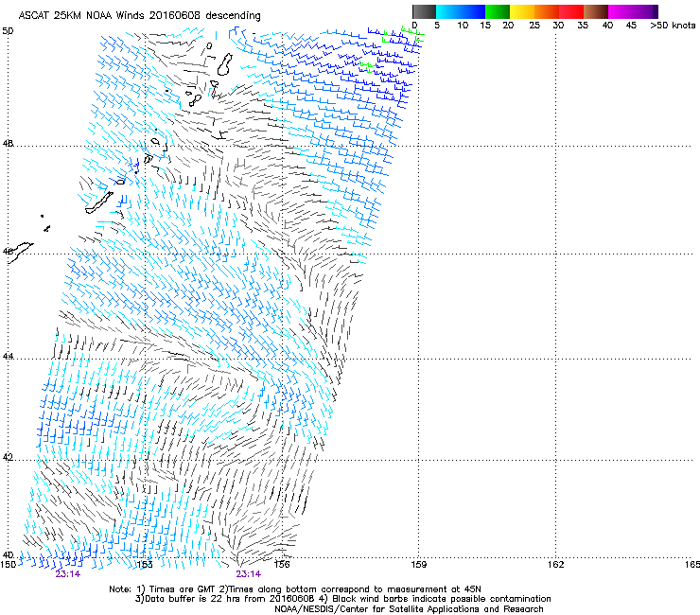Click the red 30-35 knots color swatch

pyautogui.click(x=571, y=11)
